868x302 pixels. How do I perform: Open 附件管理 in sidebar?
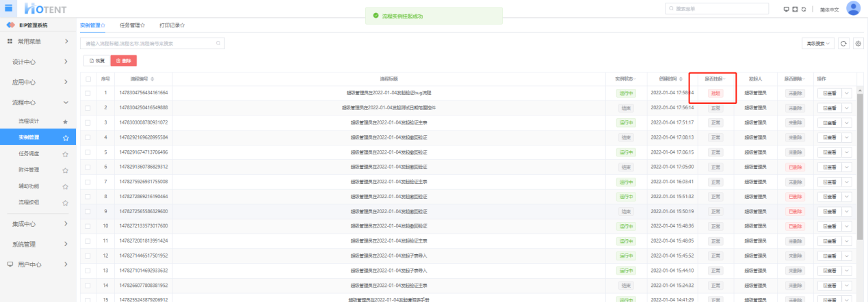coord(29,170)
